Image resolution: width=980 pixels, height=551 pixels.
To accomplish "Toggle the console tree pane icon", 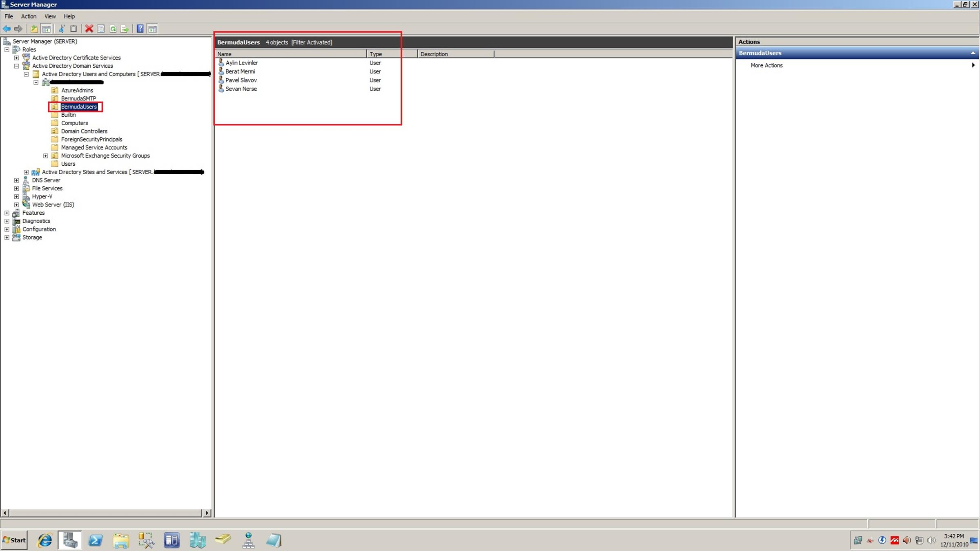I will coord(47,29).
